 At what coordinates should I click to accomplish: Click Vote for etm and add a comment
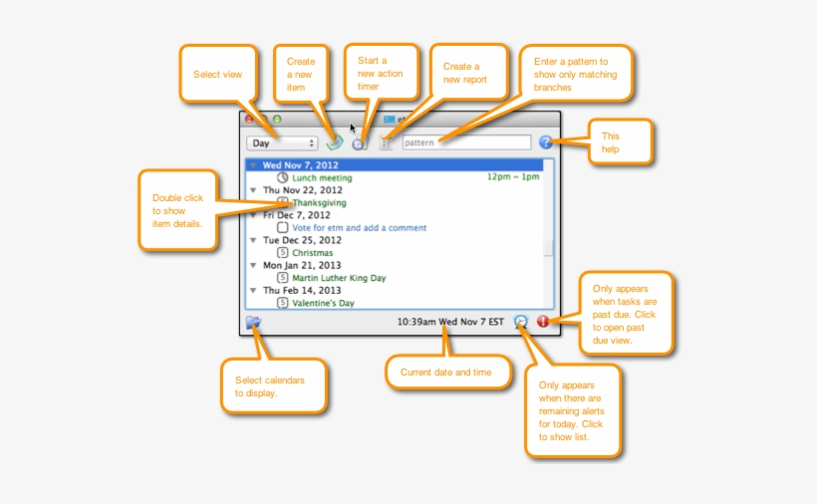pyautogui.click(x=360, y=228)
